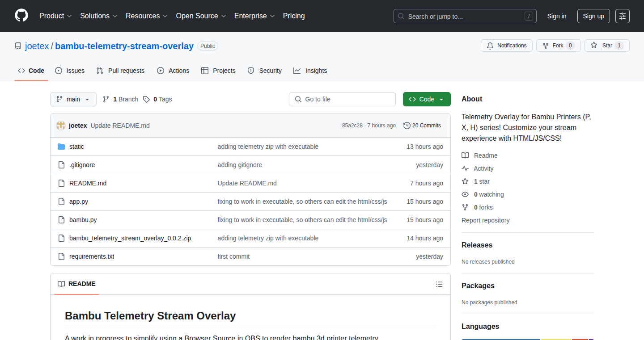Image resolution: width=644 pixels, height=340 pixels.
Task: Click the 'Update README.md' message in header commit row
Action: [120, 126]
